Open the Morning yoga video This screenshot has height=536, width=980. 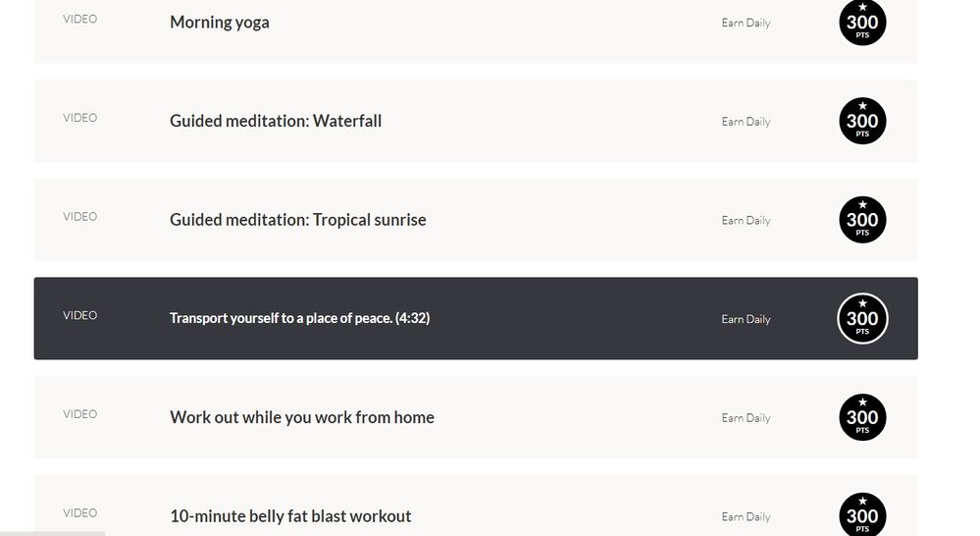point(220,23)
